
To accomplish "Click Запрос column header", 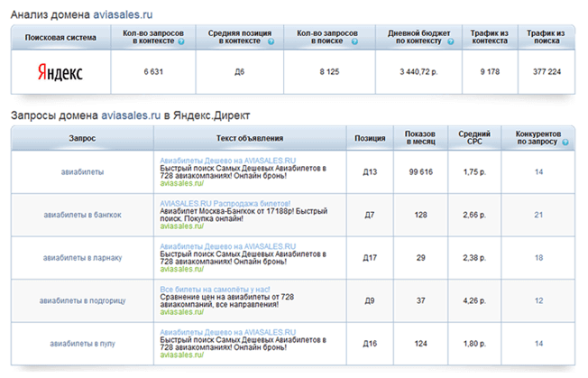I will [x=82, y=138].
